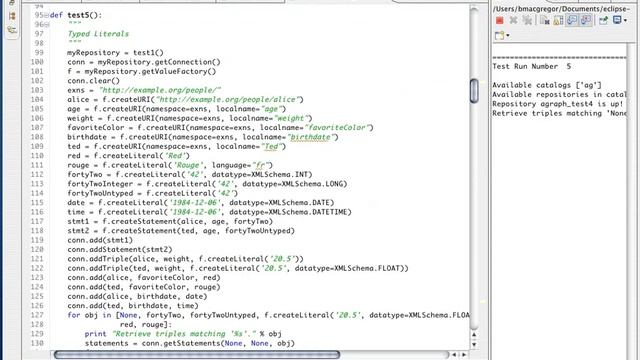This screenshot has height=360, width=640.
Task: Click the underlined 'birthdate' string on line 108
Action: (x=310, y=137)
